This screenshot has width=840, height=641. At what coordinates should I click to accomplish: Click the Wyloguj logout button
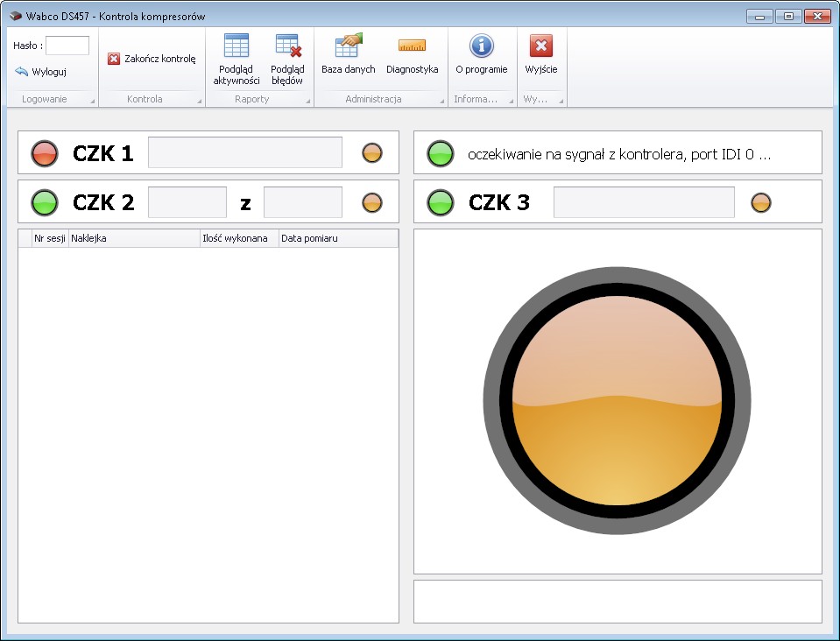point(41,72)
